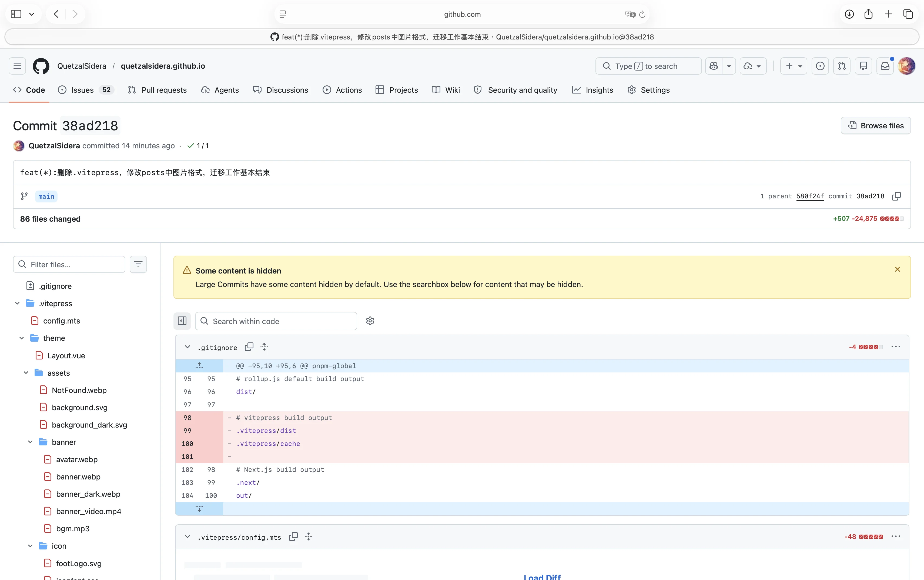Click Load Diff for config.mts

pos(542,576)
